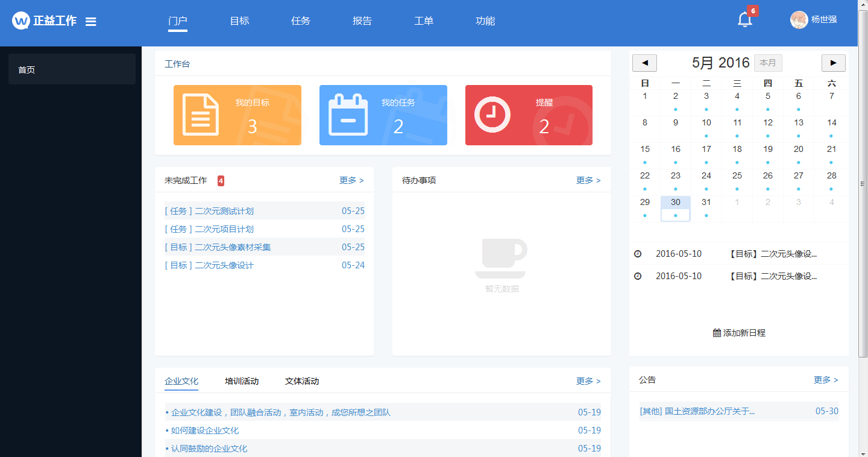This screenshot has height=457, width=868.
Task: Open the 任务 nav menu
Action: 301,21
